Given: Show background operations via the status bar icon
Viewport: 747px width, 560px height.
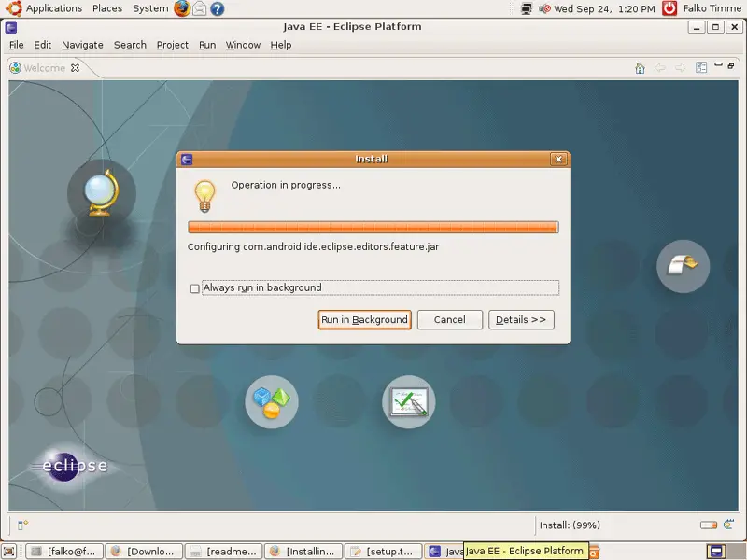Looking at the screenshot, I should tap(728, 525).
